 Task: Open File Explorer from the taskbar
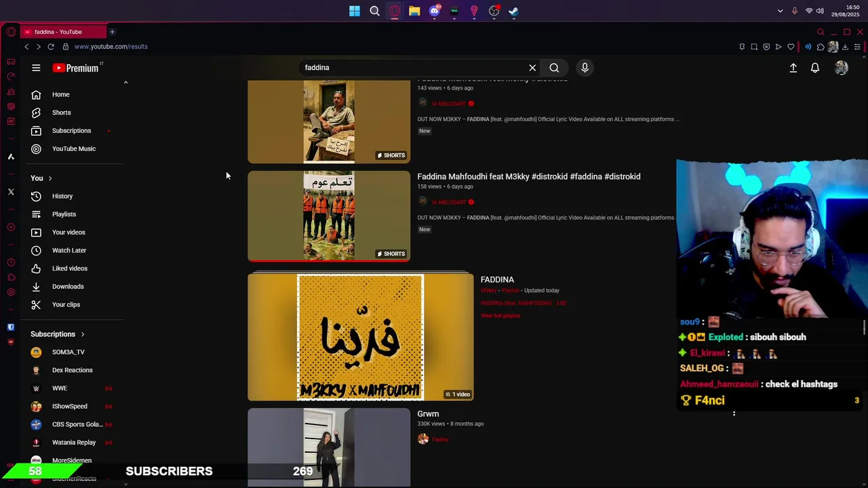[x=414, y=11]
